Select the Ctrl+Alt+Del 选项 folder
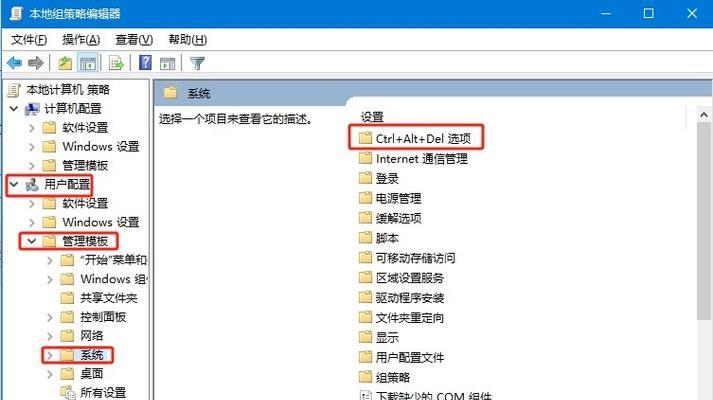The image size is (713, 400). [415, 138]
